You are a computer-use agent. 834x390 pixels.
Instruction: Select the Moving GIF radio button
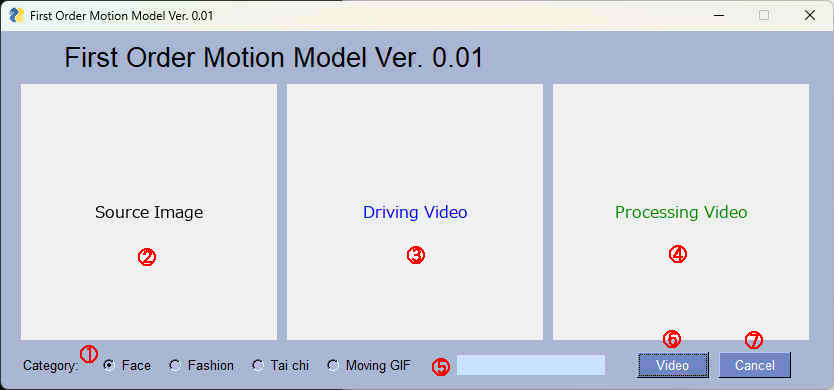[x=333, y=366]
